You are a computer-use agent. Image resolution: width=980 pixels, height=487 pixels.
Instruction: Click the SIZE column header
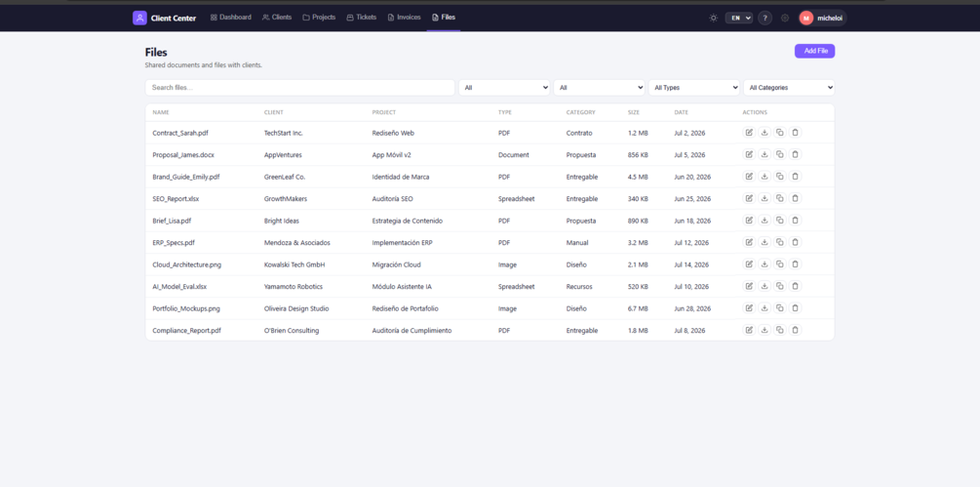(x=634, y=112)
